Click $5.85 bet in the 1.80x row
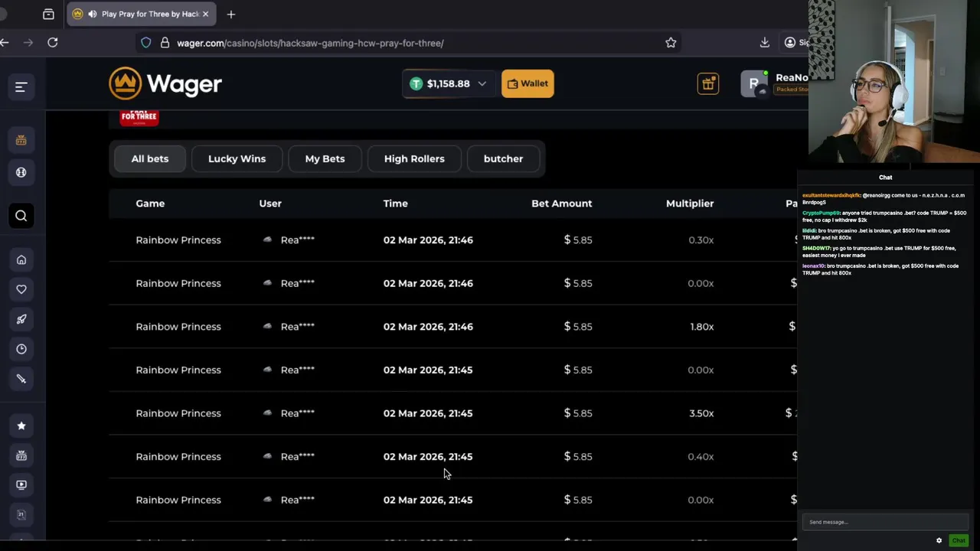980x551 pixels. [578, 327]
